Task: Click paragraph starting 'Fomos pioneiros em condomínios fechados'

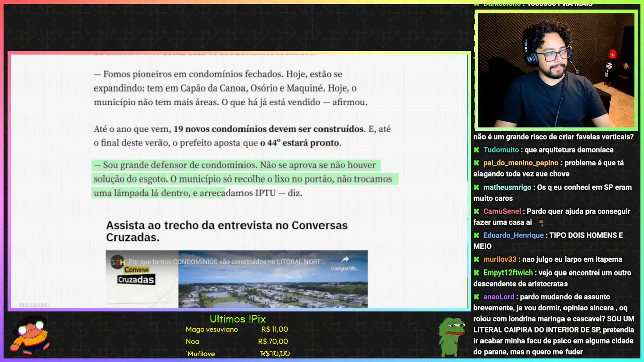Action: 230,88
